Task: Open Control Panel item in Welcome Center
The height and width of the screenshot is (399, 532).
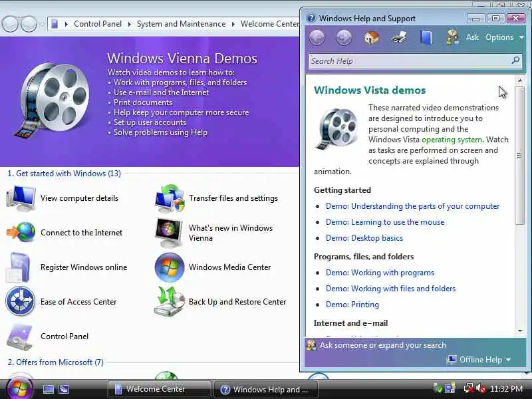Action: 47,336
